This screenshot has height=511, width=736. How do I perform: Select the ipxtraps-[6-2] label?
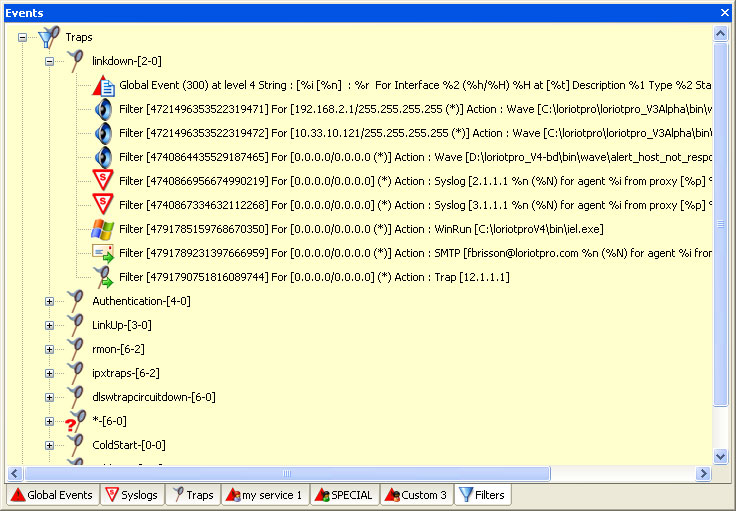(x=126, y=373)
